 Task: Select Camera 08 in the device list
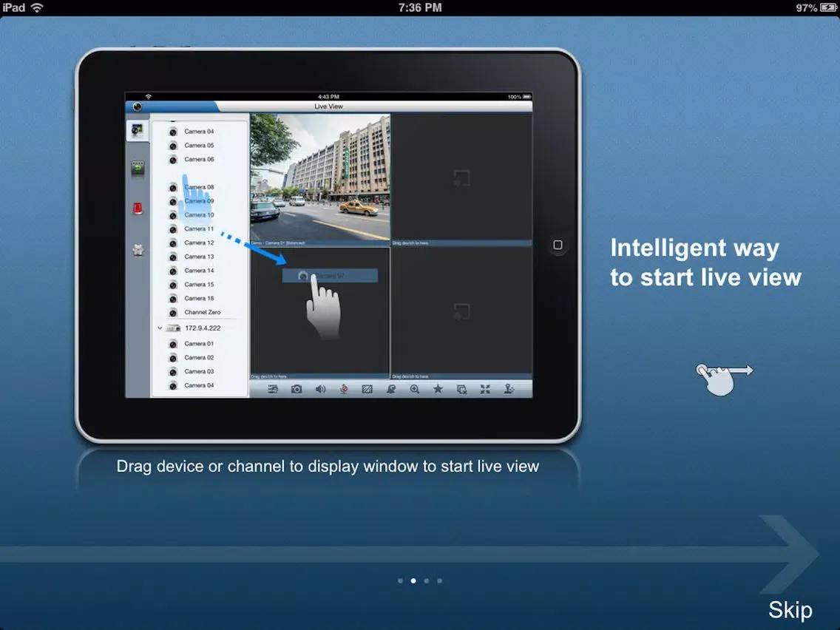(x=200, y=187)
